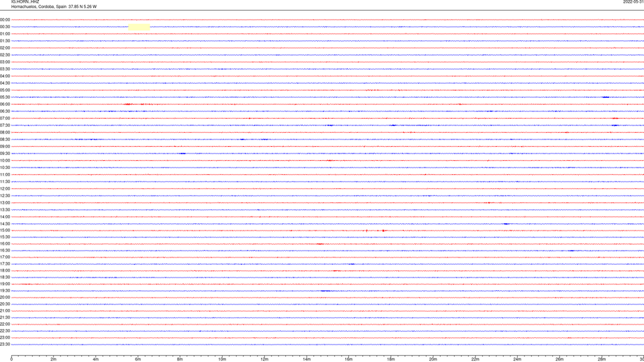Select the 11:30 row time label
This screenshot has width=644, height=362.
click(5, 182)
